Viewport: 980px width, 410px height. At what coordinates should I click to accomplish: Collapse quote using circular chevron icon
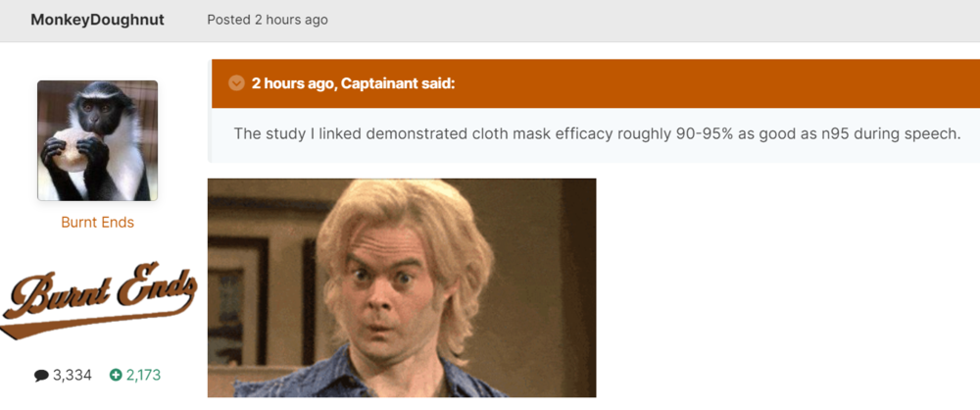tap(236, 83)
